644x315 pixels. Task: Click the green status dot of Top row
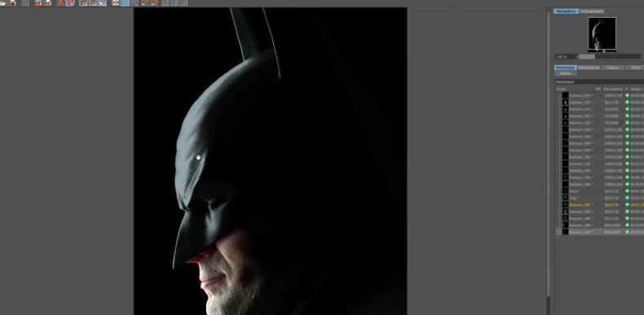[627, 198]
